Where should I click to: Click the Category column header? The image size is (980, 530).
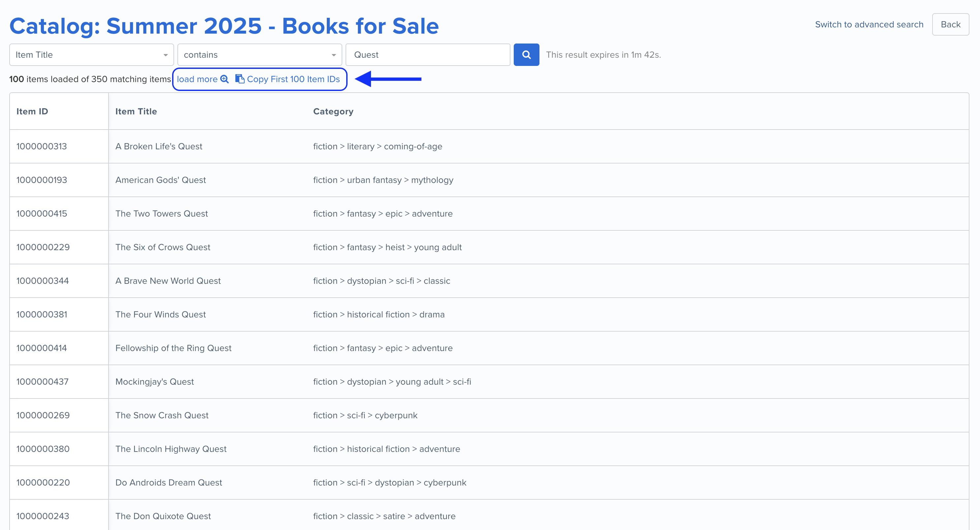(333, 111)
